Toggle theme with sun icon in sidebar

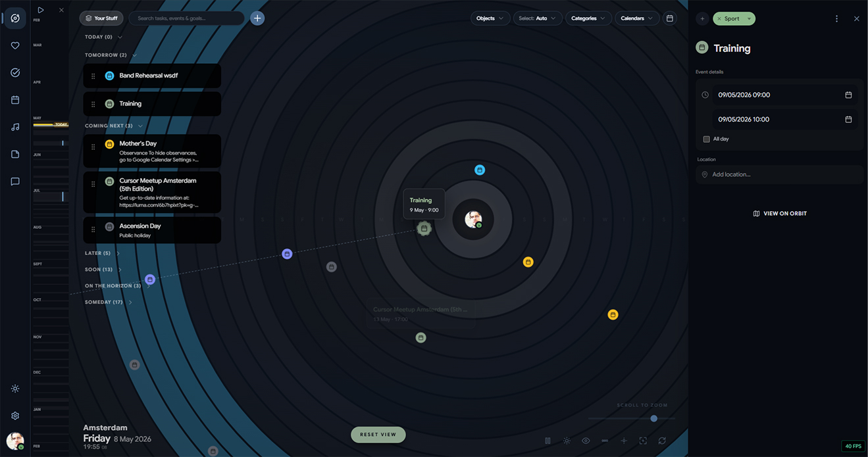point(15,389)
